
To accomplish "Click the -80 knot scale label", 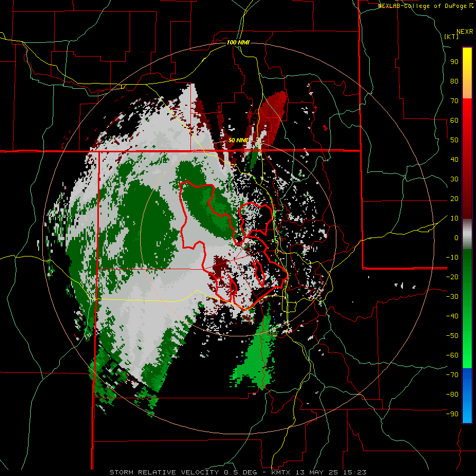I will coord(453,395).
